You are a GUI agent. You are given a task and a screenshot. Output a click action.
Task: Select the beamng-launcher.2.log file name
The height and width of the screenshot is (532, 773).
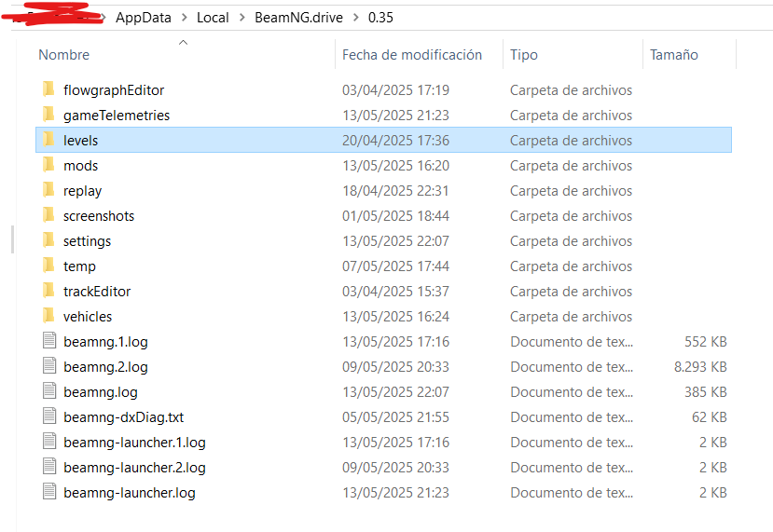point(134,467)
